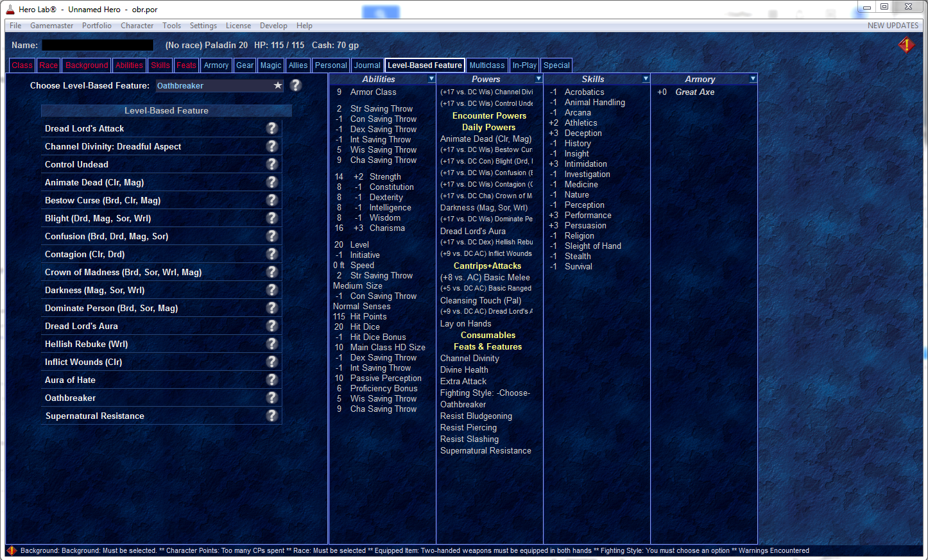Click the red warning diamond icon
Screen dimensions: 928x560
906,45
